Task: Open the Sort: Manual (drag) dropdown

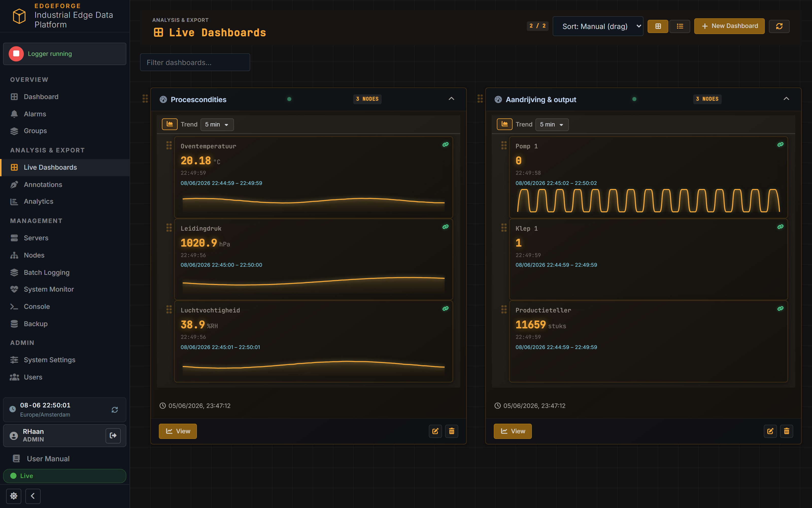Action: [x=598, y=26]
